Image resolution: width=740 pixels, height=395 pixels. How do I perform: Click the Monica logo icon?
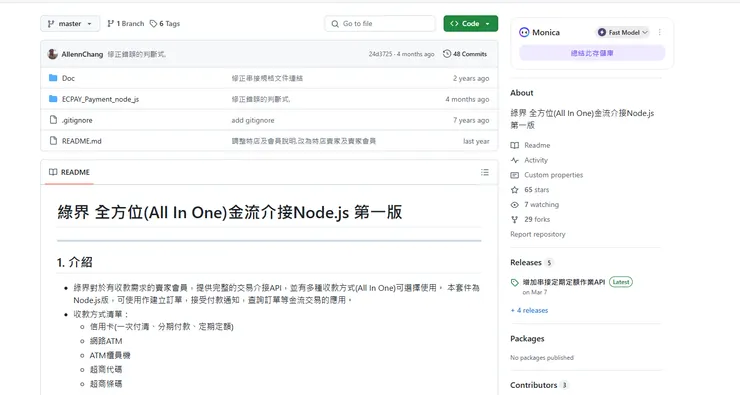(524, 32)
